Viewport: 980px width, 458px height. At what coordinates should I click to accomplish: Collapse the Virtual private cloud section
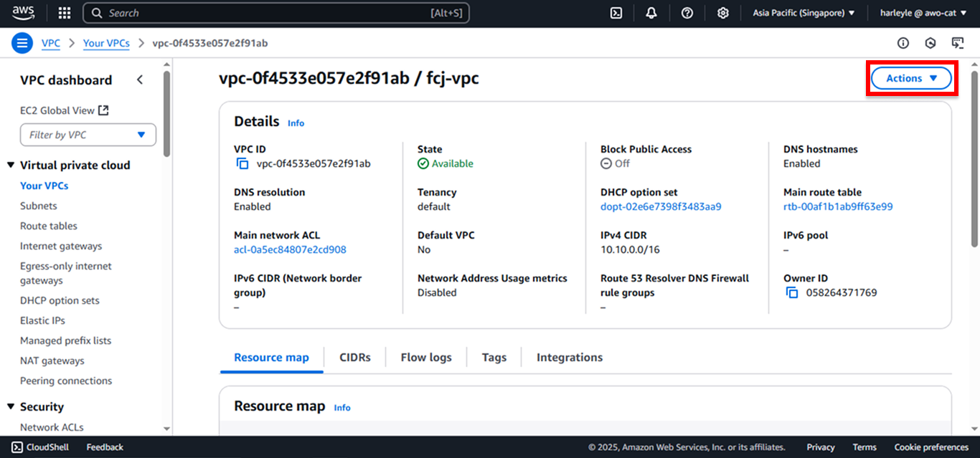(x=11, y=165)
